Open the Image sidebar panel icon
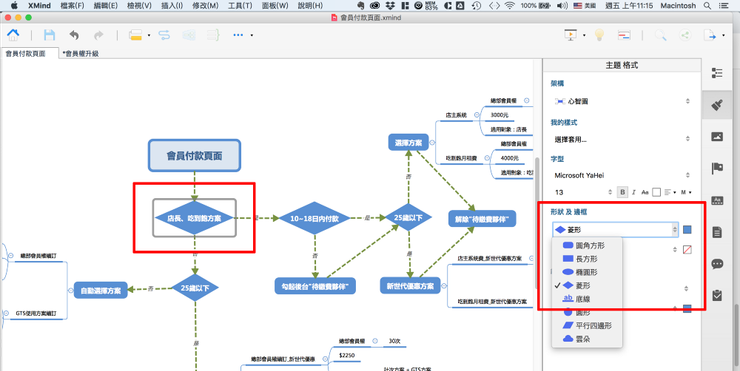Image resolution: width=740 pixels, height=371 pixels. [717, 137]
